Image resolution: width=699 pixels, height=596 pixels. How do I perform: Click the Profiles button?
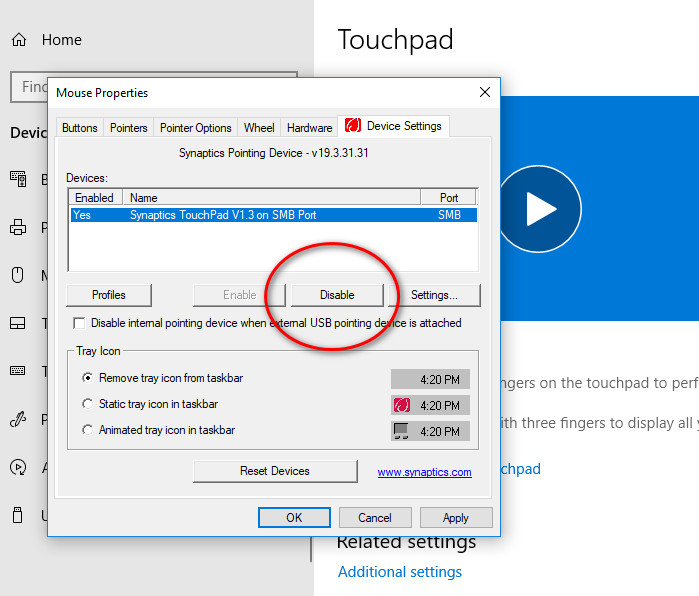[109, 295]
